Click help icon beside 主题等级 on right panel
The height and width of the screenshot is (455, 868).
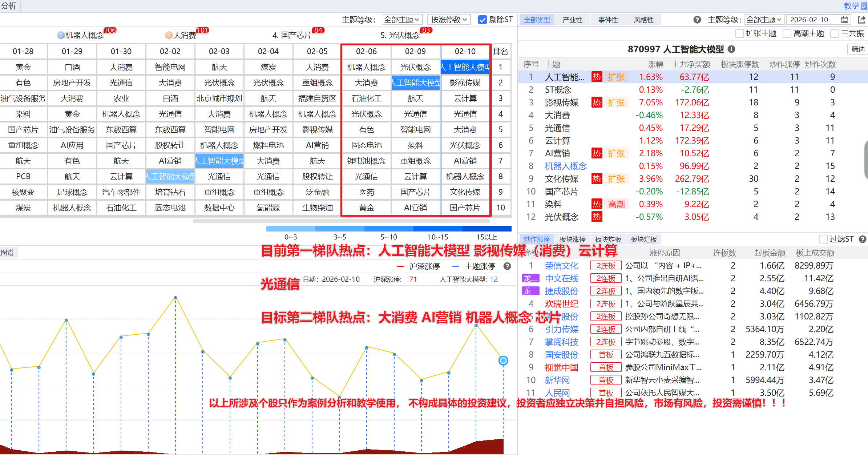click(x=697, y=20)
